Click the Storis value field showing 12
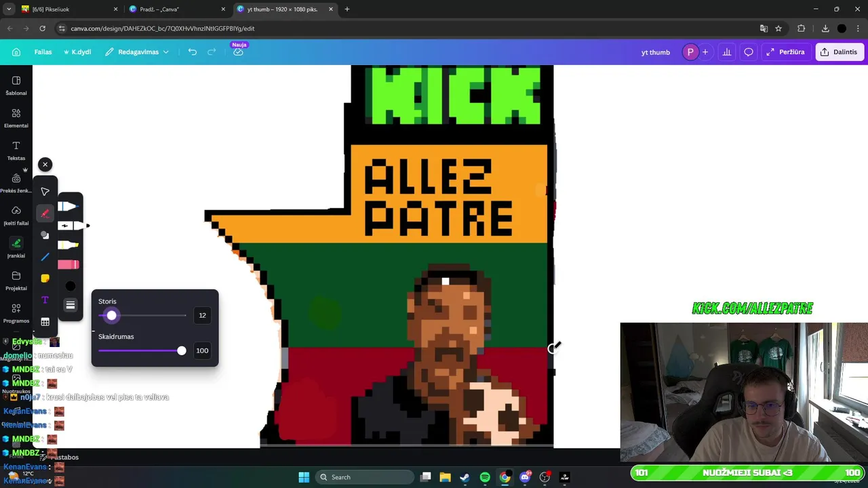The image size is (868, 488). [x=202, y=315]
